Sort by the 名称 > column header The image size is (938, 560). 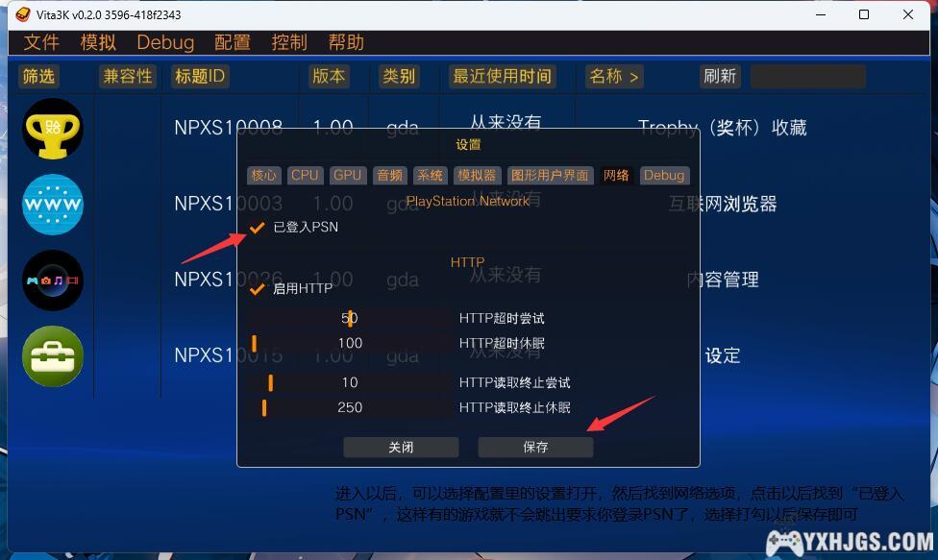click(x=614, y=76)
